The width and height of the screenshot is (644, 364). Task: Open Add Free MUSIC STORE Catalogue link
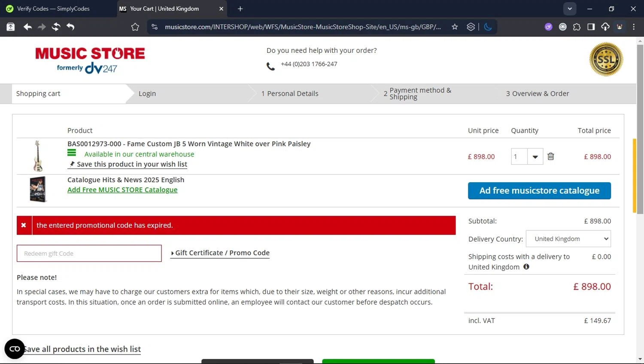[x=122, y=190]
